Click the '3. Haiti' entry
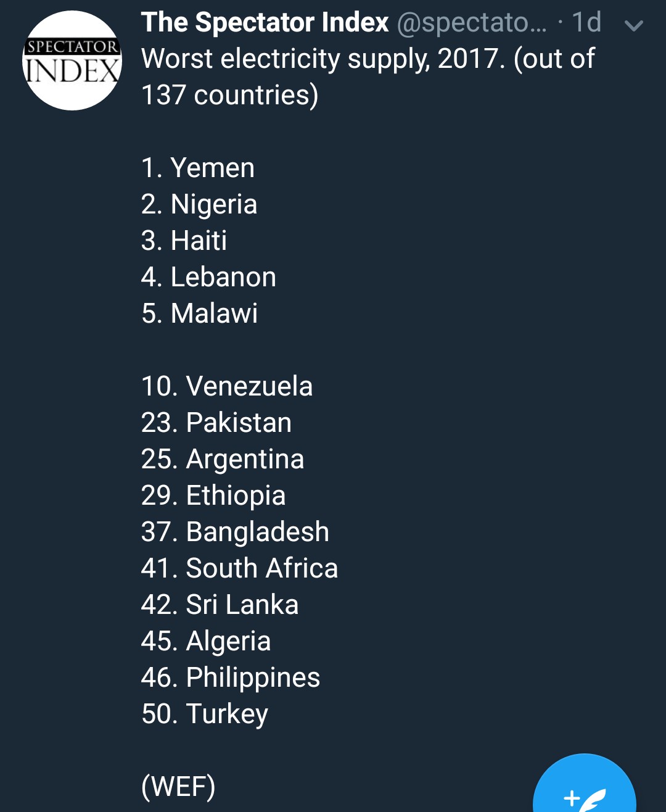666x812 pixels. (184, 241)
